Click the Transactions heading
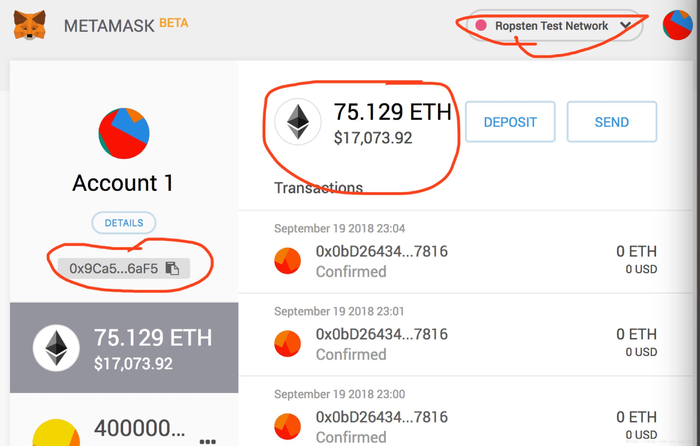Image resolution: width=700 pixels, height=446 pixels. pos(318,188)
